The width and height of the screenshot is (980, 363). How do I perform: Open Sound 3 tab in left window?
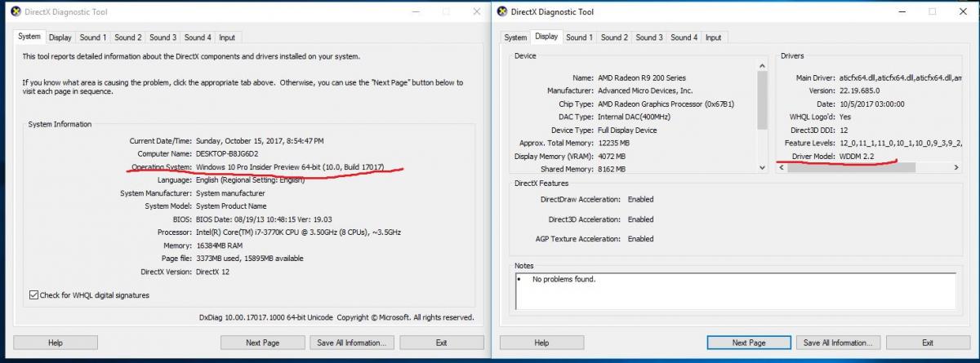coord(163,38)
